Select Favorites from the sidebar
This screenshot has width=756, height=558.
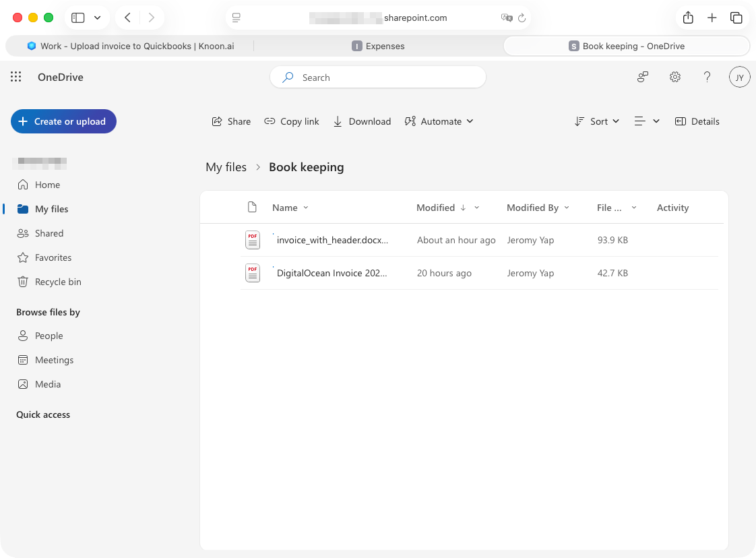coord(52,257)
